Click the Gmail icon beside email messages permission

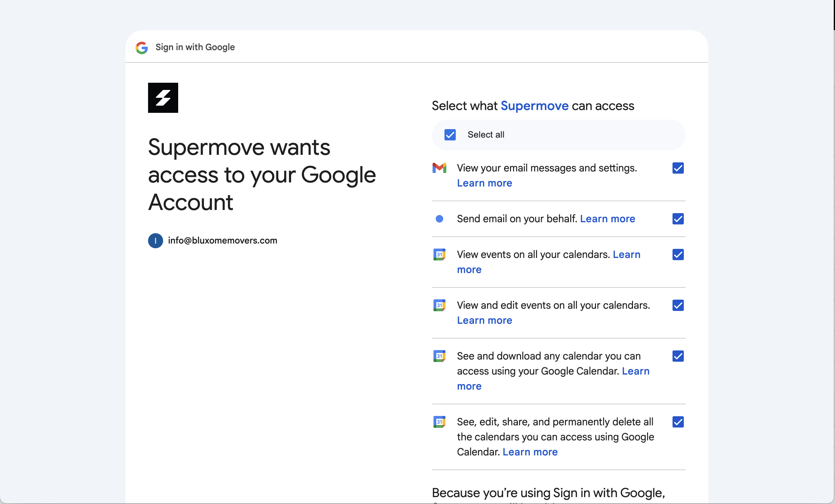tap(439, 168)
